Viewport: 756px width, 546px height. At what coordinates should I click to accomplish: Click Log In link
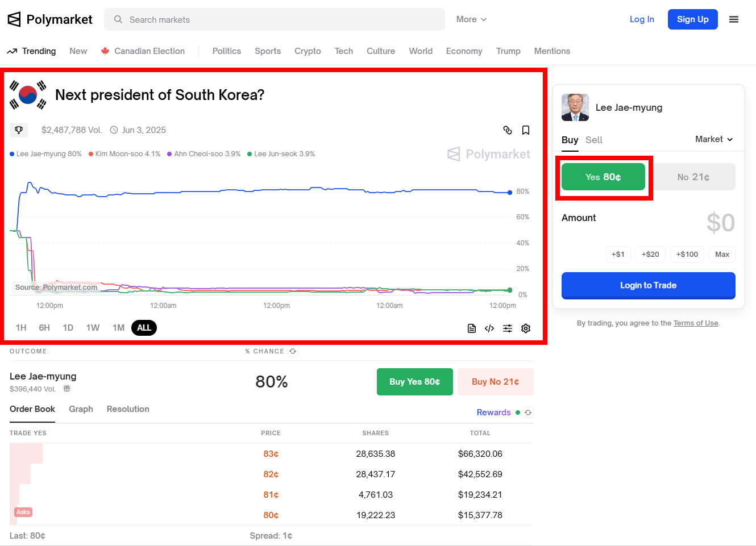pyautogui.click(x=642, y=19)
